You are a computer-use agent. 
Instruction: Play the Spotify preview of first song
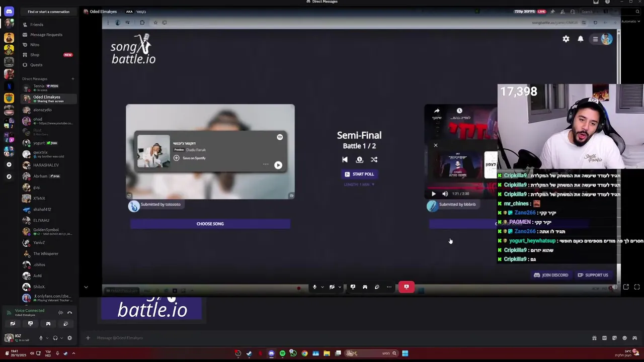[278, 165]
